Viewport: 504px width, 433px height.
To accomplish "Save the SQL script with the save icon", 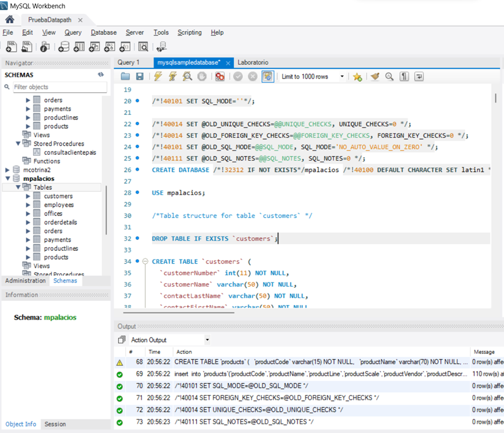I will tap(139, 76).
